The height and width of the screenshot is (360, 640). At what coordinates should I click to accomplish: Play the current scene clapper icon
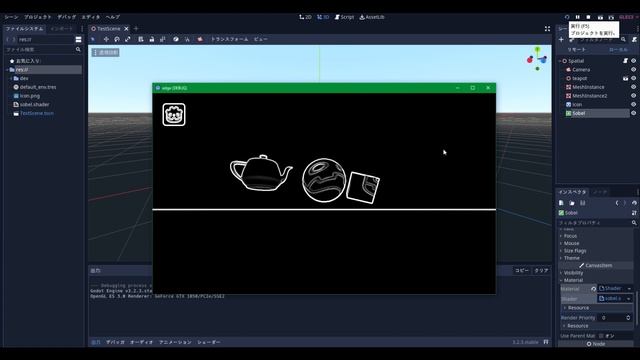(600, 17)
